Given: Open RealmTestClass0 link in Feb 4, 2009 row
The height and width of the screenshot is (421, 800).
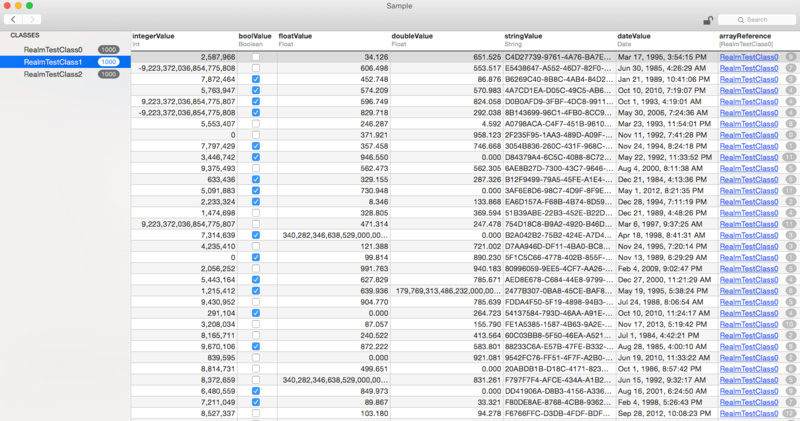Looking at the screenshot, I should [749, 268].
